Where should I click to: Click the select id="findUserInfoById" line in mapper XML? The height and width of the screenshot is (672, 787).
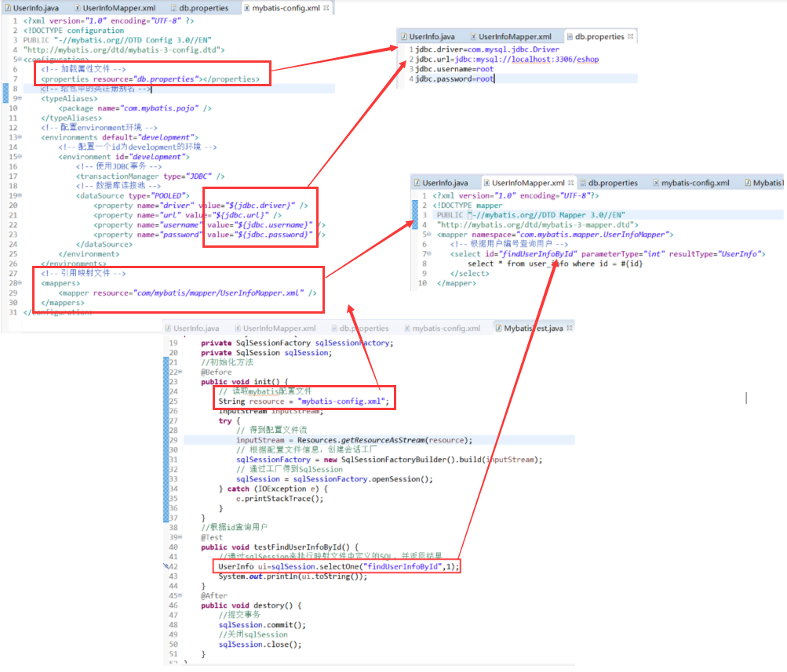(x=608, y=254)
